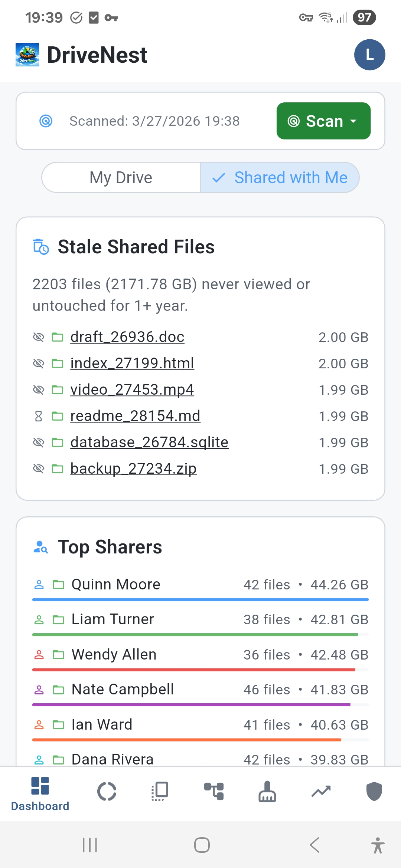
Task: Open the folder icon for draft_26936.doc
Action: (57, 337)
